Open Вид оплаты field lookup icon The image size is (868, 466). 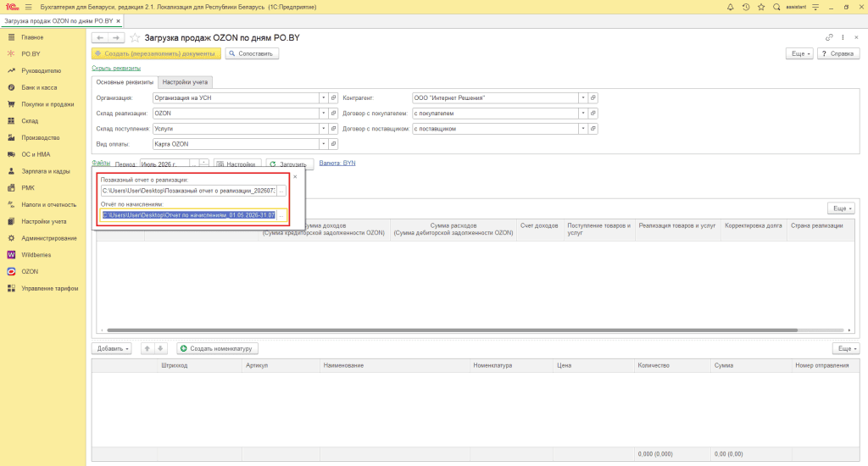(x=333, y=144)
